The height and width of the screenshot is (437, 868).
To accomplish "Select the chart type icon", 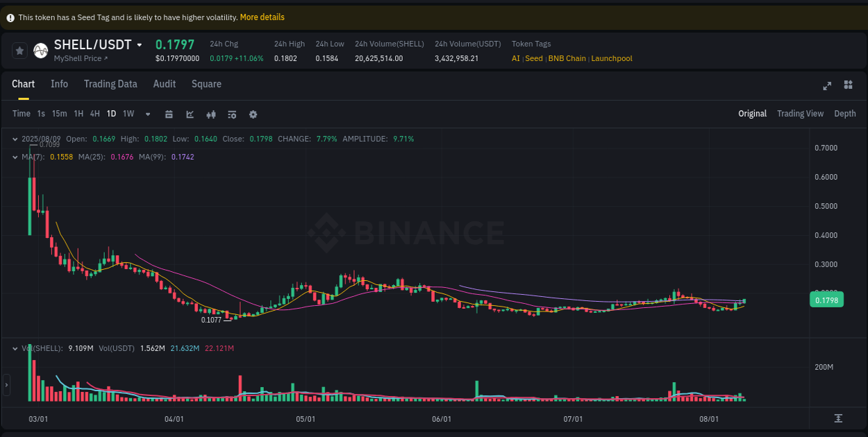I will click(190, 114).
